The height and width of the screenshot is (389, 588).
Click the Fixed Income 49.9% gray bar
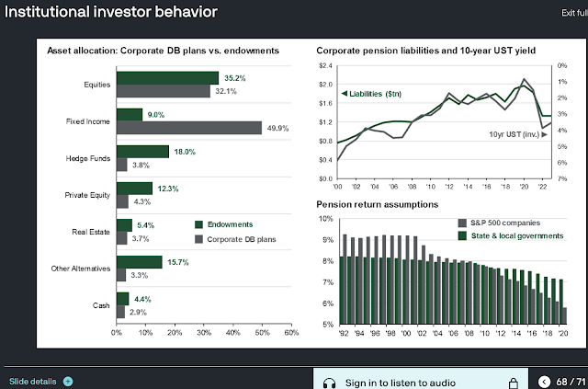tap(189, 128)
